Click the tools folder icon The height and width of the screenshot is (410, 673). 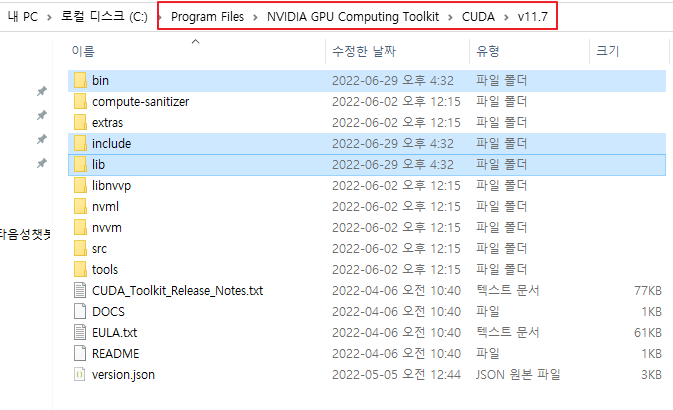click(80, 270)
